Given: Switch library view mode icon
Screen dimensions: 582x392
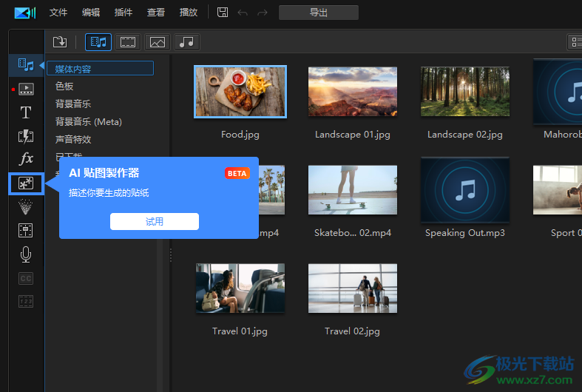Looking at the screenshot, I should 575,42.
